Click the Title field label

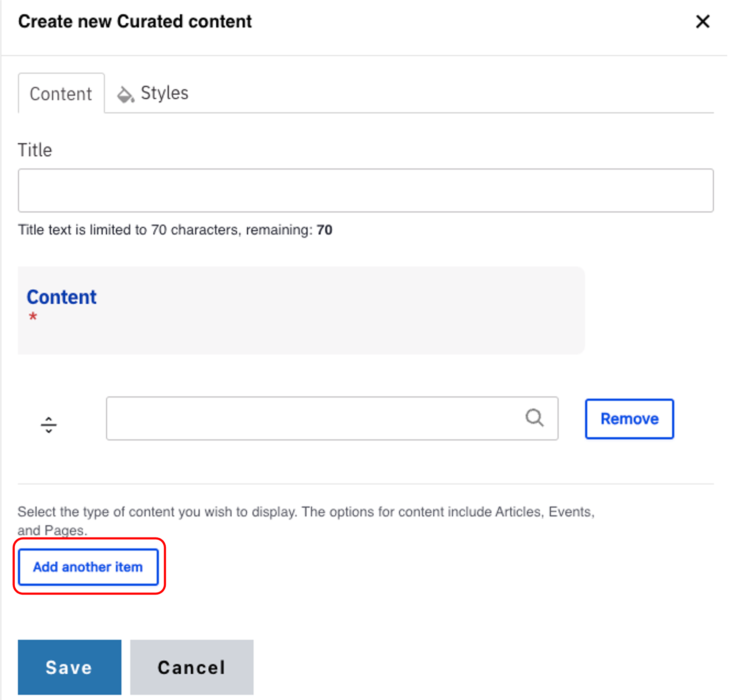[x=35, y=150]
